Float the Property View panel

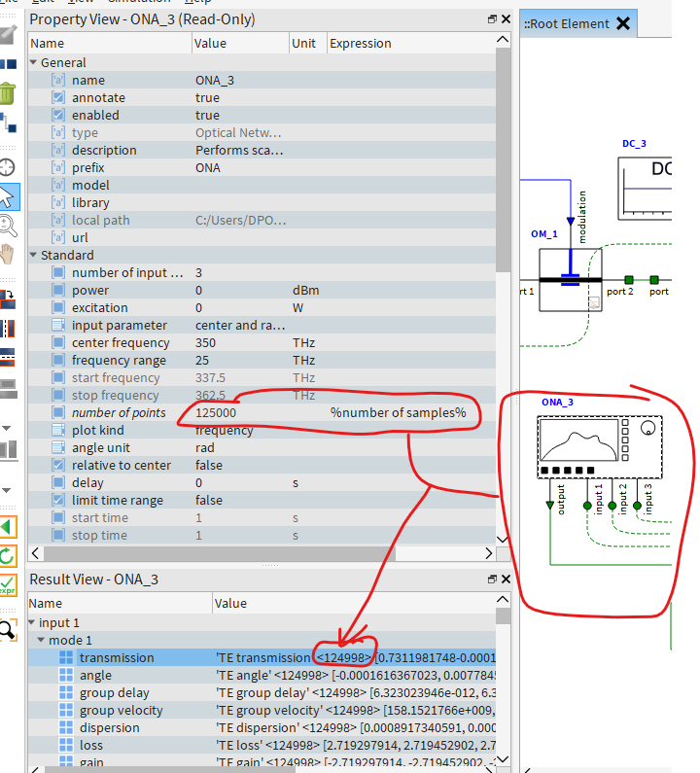[492, 19]
